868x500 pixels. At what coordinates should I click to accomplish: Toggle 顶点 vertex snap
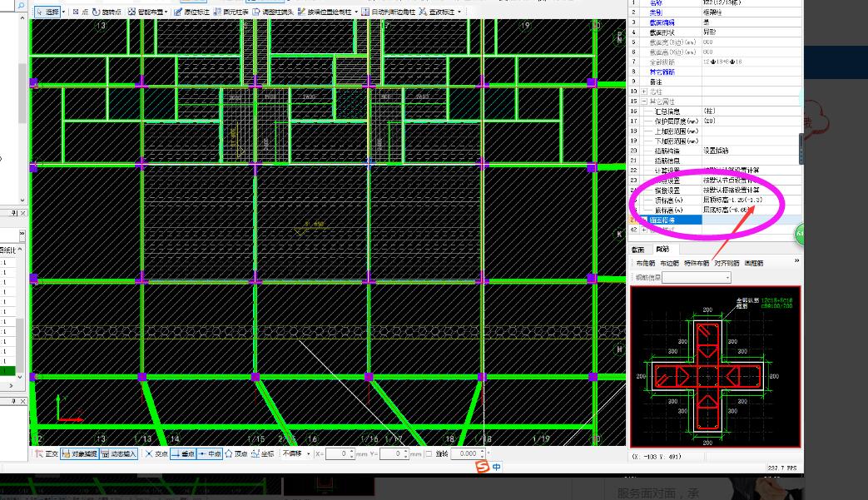point(236,453)
